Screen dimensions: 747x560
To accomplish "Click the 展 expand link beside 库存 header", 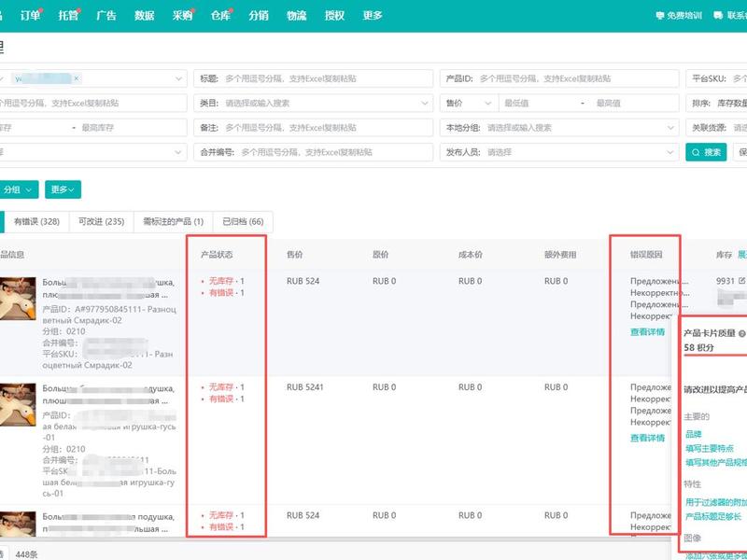I will pyautogui.click(x=742, y=255).
